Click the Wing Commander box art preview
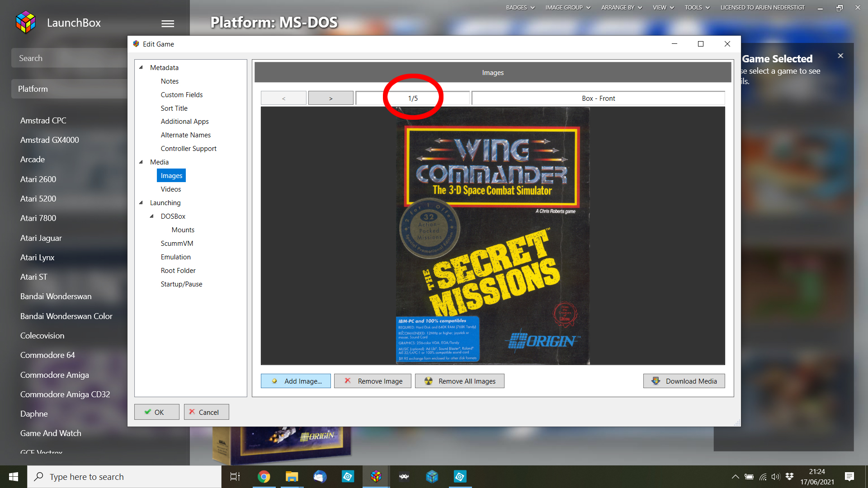This screenshot has width=868, height=488. [x=493, y=236]
